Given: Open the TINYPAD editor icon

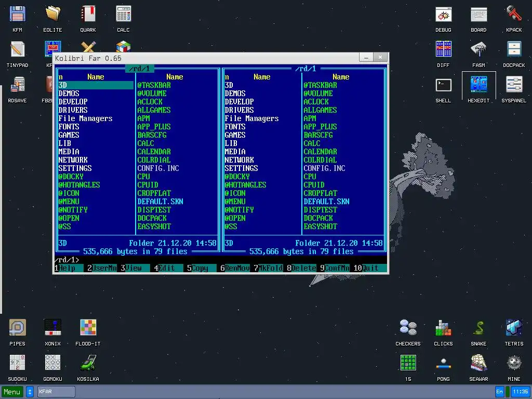Looking at the screenshot, I should click(x=17, y=54).
